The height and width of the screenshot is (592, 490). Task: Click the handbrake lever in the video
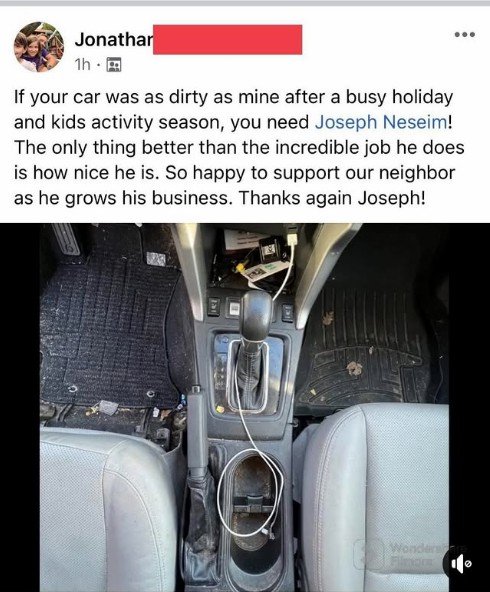197,430
